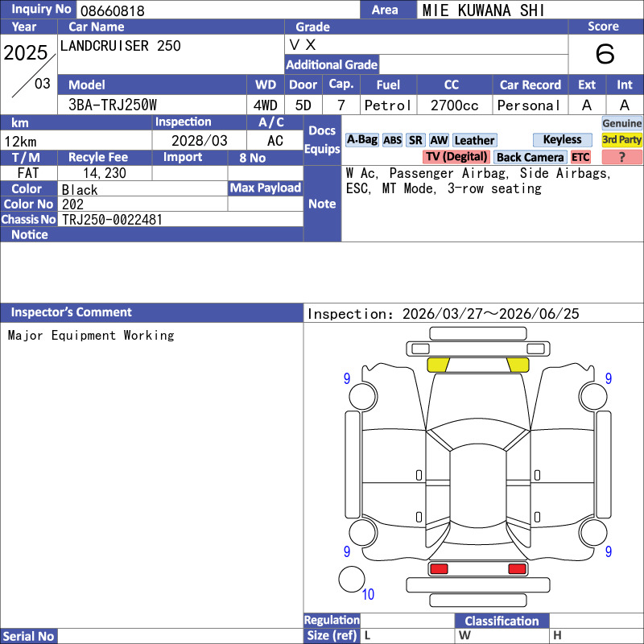Click the SR sunroof badge
644x644 pixels.
pos(415,140)
